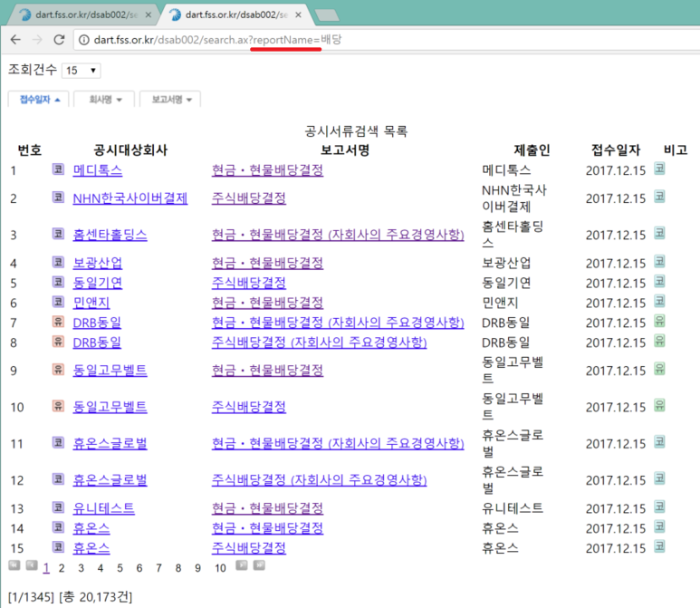Open row 8 DRB동일 주식배당결정 report
This screenshot has height=608, width=700.
coord(319,343)
